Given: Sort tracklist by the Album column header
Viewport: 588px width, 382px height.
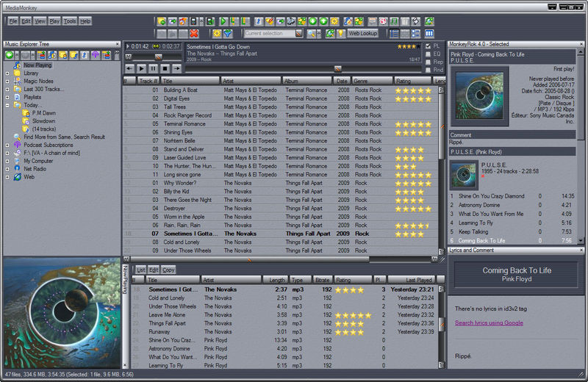Looking at the screenshot, I should (307, 81).
